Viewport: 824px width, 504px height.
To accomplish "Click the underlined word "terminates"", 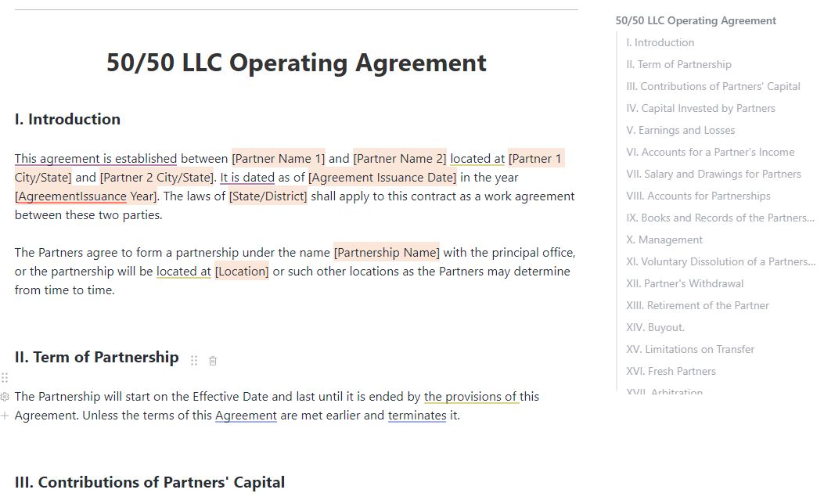I will tap(417, 416).
